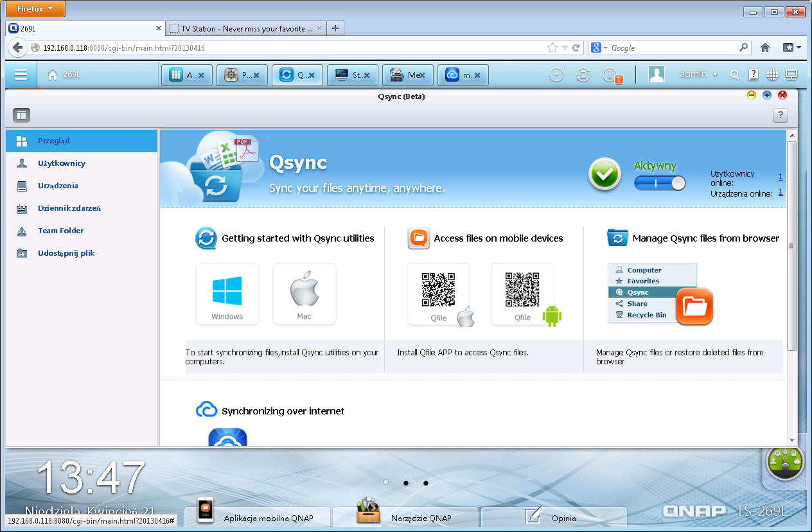The image size is (812, 532).
Task: Open the Team Folder section
Action: 82,231
